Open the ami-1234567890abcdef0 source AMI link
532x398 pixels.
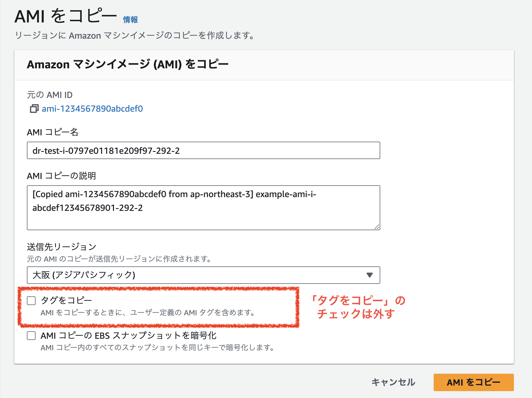pos(92,109)
